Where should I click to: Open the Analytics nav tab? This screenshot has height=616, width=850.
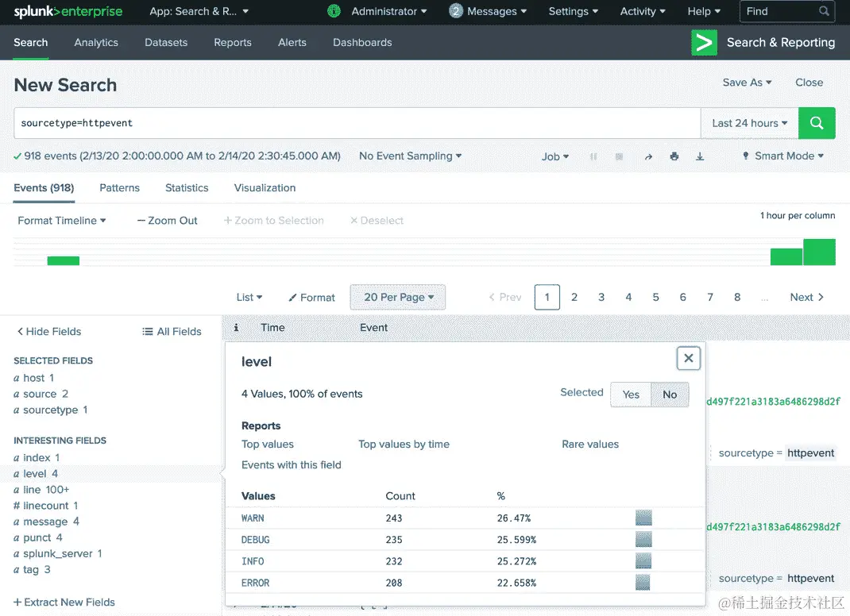pyautogui.click(x=96, y=42)
